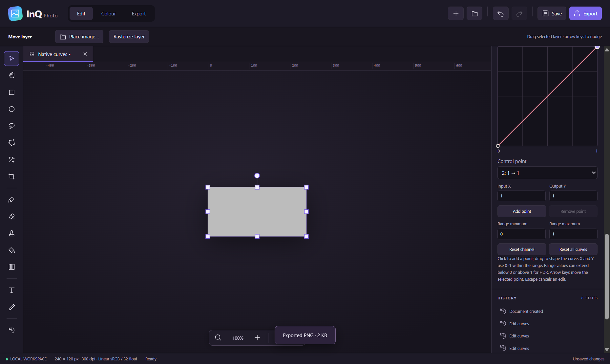Select the Crop tool
This screenshot has height=364, width=610.
tap(11, 176)
